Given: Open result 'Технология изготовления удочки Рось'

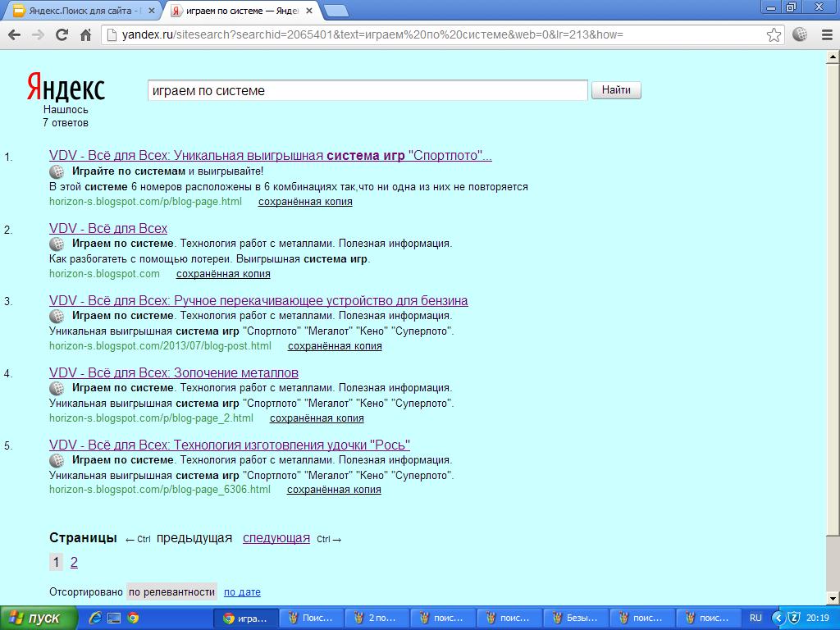Looking at the screenshot, I should [x=230, y=445].
